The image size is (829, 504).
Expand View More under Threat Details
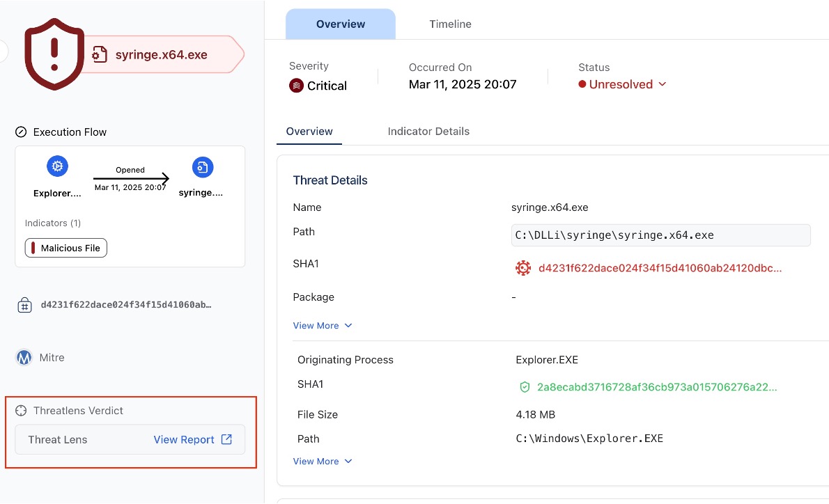click(323, 326)
